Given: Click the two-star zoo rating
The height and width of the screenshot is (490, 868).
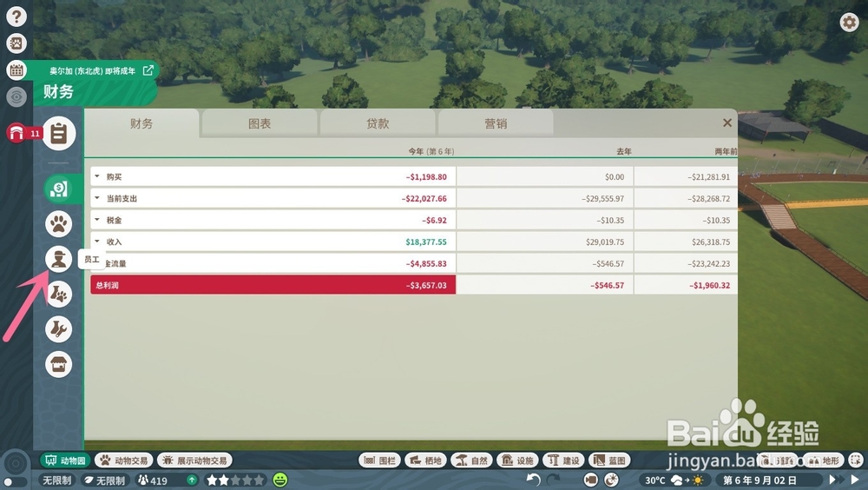Looking at the screenshot, I should [x=235, y=480].
